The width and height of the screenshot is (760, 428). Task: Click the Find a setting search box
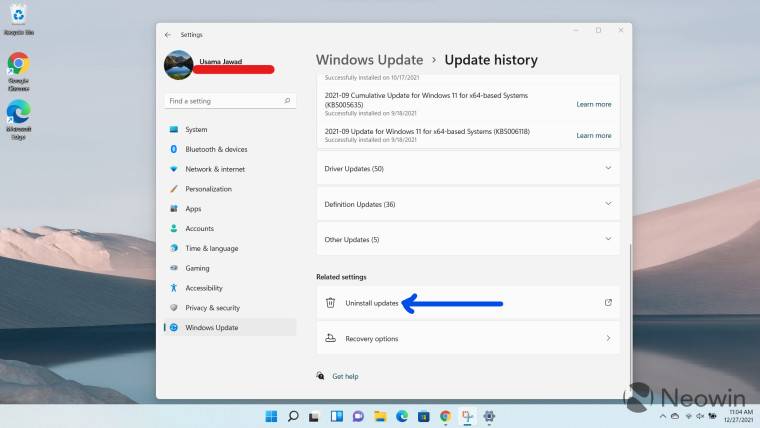click(229, 101)
